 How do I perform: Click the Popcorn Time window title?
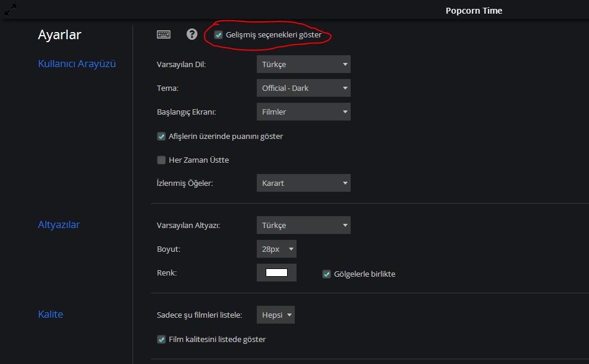474,11
